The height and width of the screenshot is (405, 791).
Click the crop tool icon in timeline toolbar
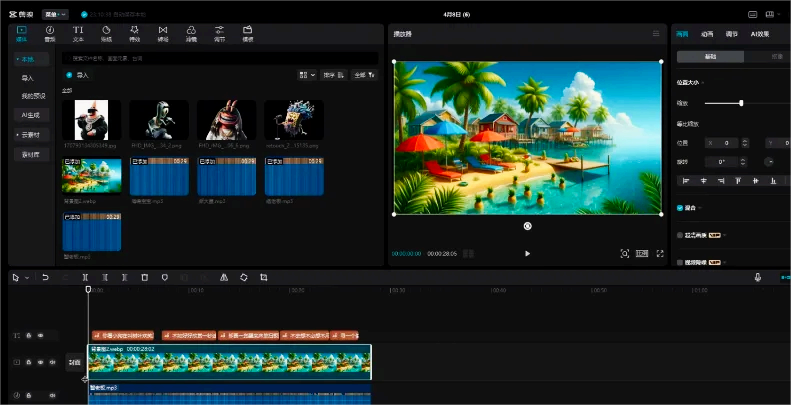[x=263, y=277]
